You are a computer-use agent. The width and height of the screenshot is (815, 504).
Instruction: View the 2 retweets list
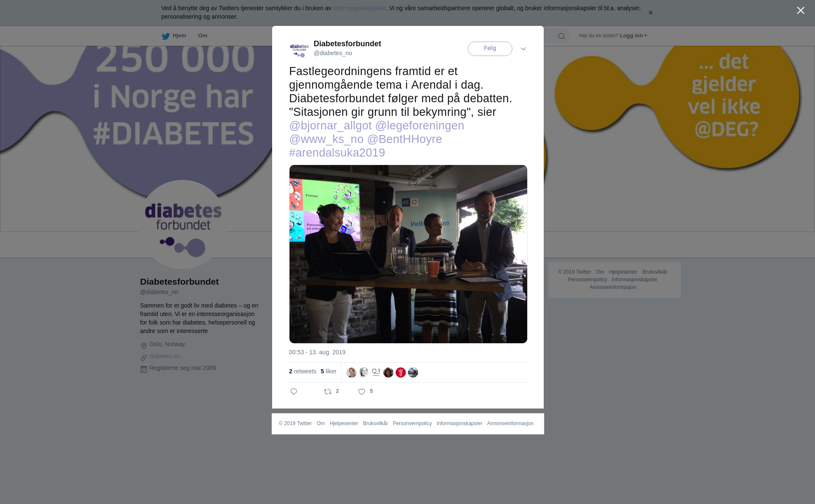pyautogui.click(x=303, y=371)
